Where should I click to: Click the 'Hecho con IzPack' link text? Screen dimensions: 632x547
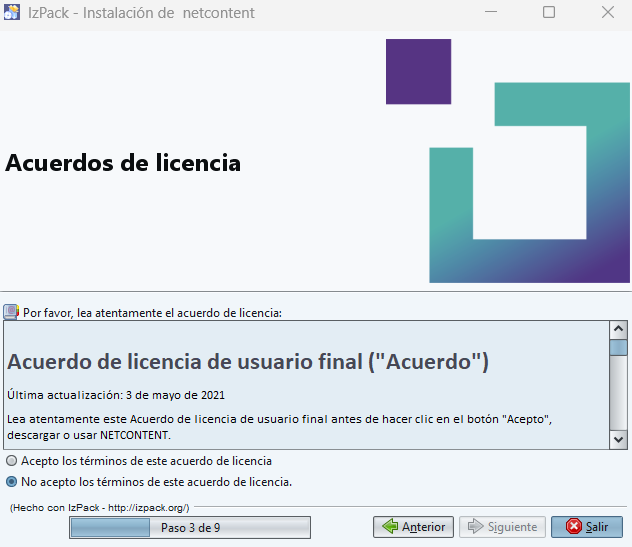pyautogui.click(x=99, y=508)
